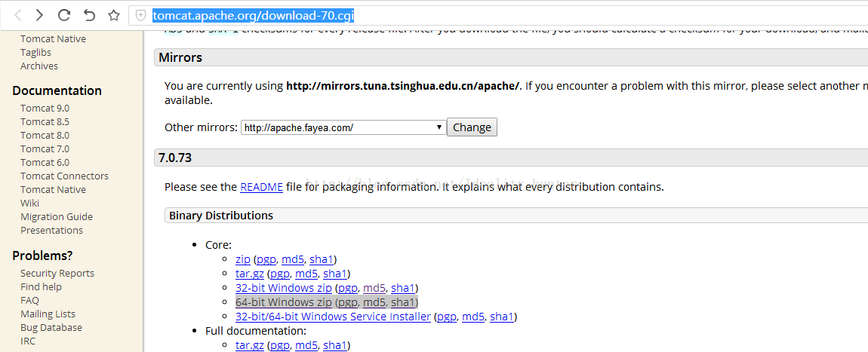Open the Presentations sidebar link

pos(51,230)
